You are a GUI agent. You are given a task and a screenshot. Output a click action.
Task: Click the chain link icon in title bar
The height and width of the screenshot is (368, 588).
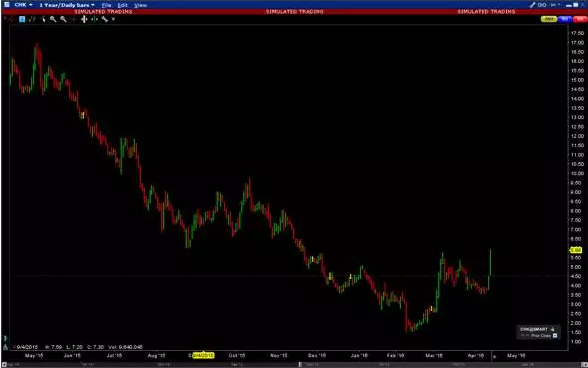tap(542, 5)
